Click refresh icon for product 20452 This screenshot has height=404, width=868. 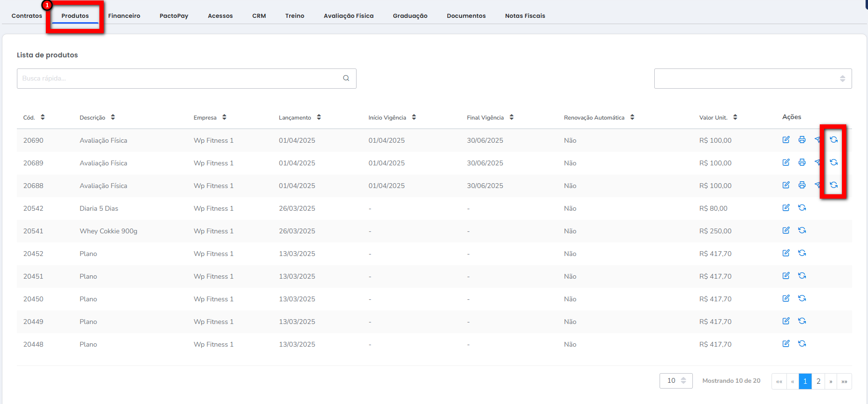pos(802,253)
